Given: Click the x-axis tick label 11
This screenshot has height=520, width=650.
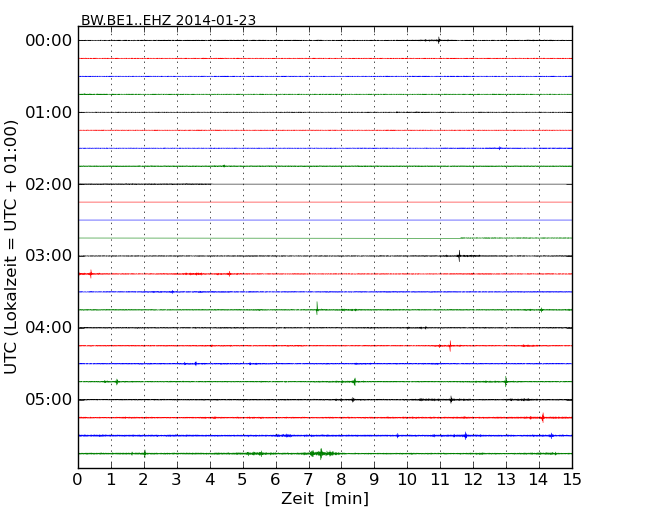Looking at the screenshot, I should click(x=440, y=479).
